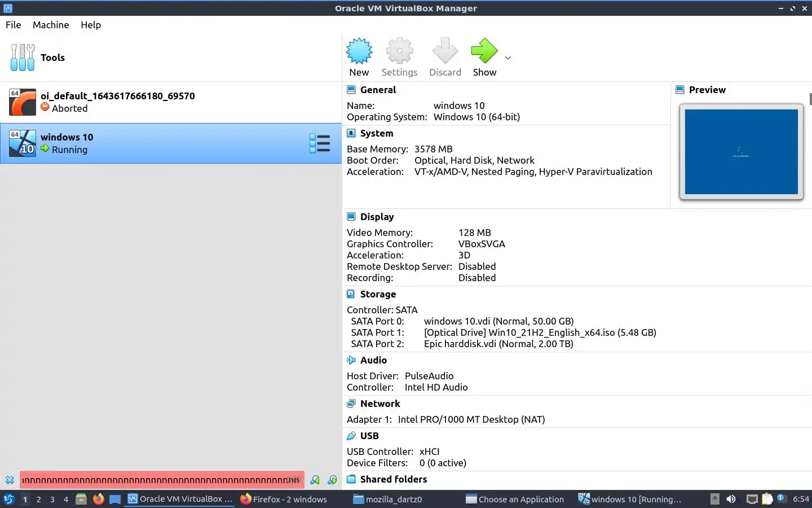Go to previous search match icon
This screenshot has width=812, height=508.
[x=315, y=480]
